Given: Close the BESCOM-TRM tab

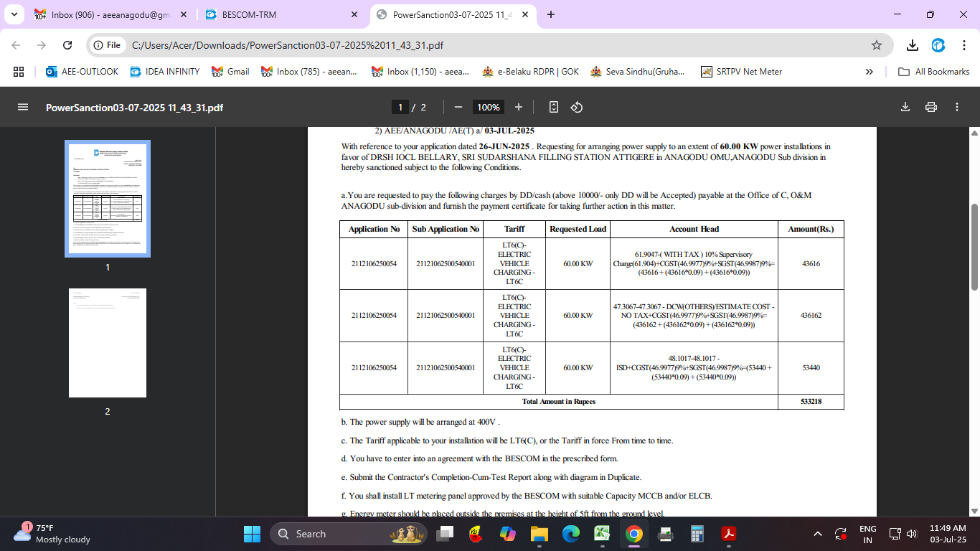Looking at the screenshot, I should pyautogui.click(x=354, y=14).
